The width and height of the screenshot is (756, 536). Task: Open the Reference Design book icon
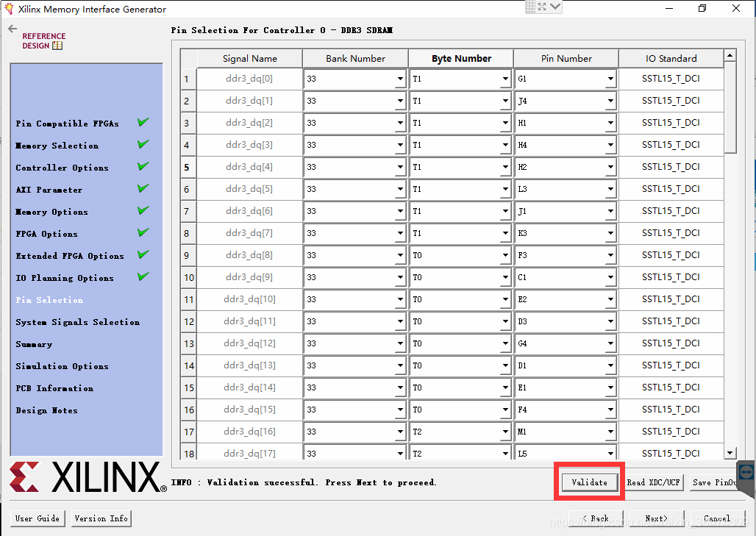[57, 46]
